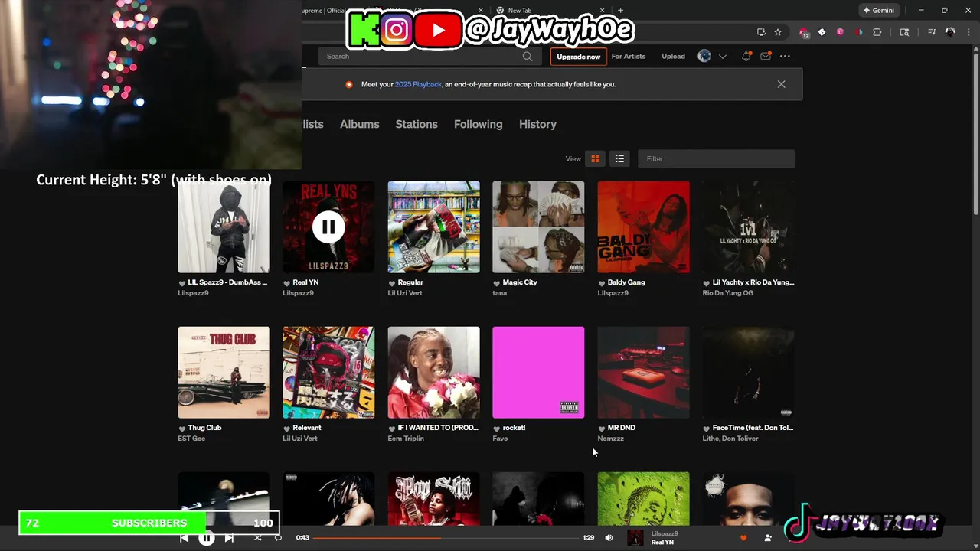980x551 pixels.
Task: Toggle like heart beside Baldy Gang
Action: [602, 283]
